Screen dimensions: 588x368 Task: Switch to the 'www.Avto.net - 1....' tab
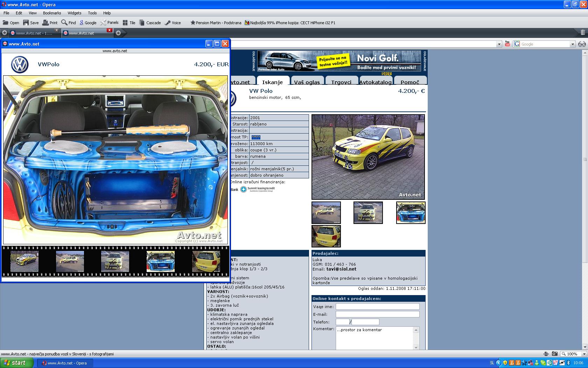(34, 33)
